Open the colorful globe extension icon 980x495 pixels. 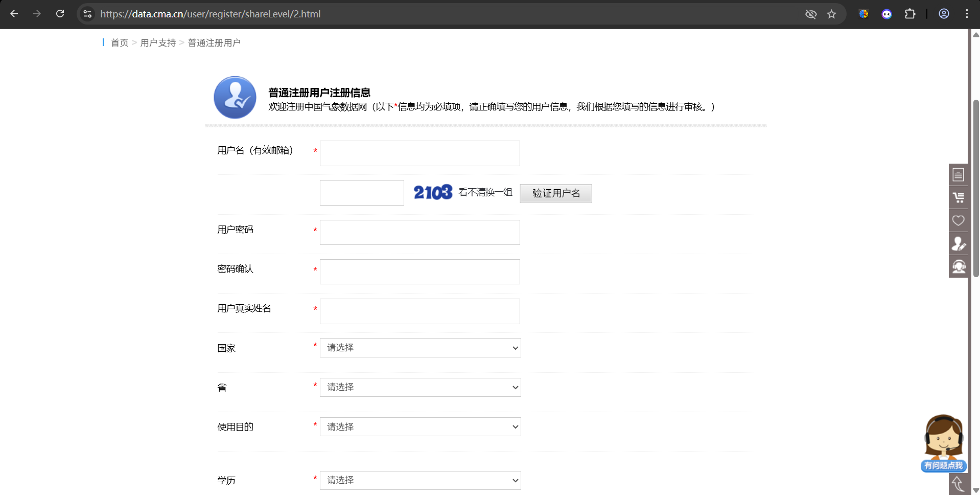[x=864, y=14]
